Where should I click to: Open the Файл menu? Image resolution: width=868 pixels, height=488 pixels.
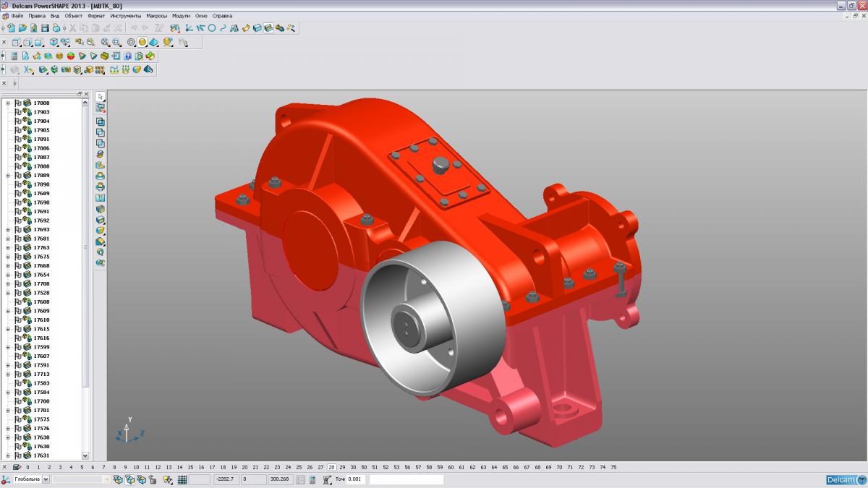click(17, 15)
